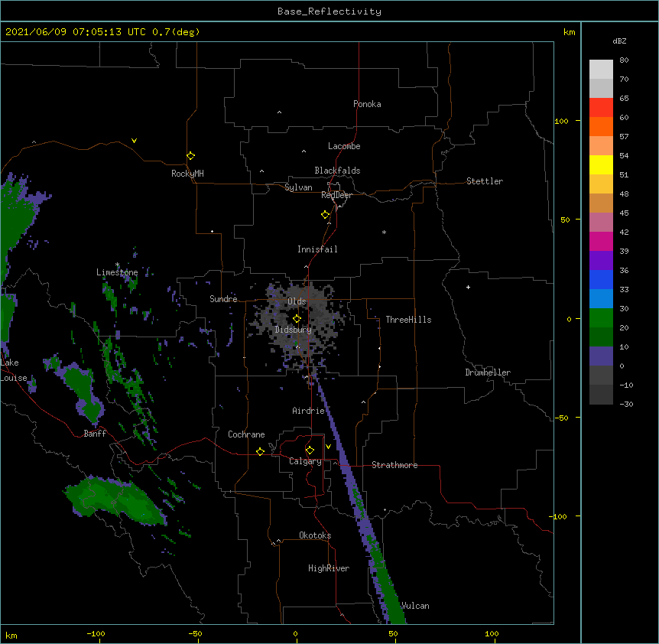Screen dimensions: 659x644
Task: Select the dBZ legend heading
Action: [x=619, y=41]
